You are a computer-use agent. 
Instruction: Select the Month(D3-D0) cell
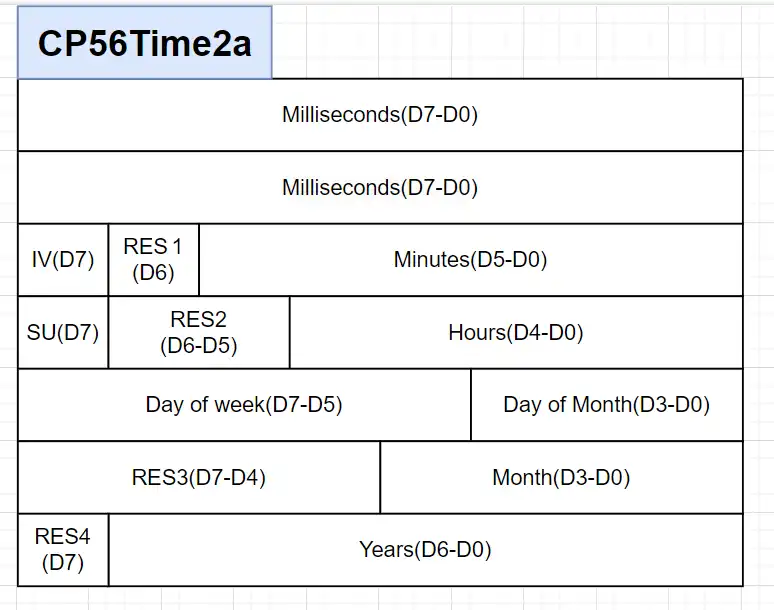(x=561, y=477)
